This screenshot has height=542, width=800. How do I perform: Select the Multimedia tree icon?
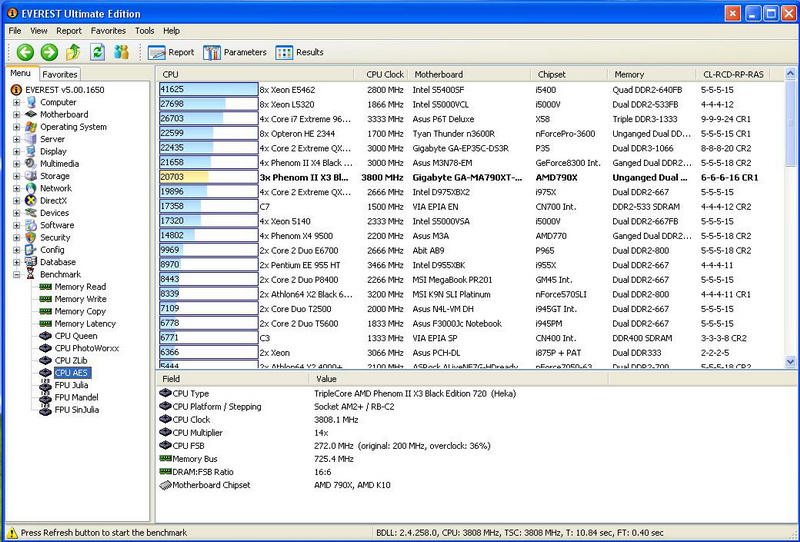coord(31,163)
